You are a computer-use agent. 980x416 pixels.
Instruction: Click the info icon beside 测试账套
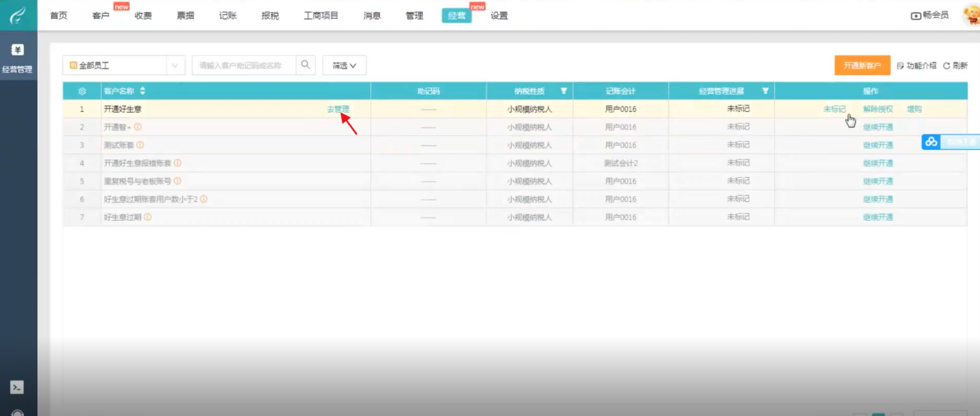(x=141, y=145)
